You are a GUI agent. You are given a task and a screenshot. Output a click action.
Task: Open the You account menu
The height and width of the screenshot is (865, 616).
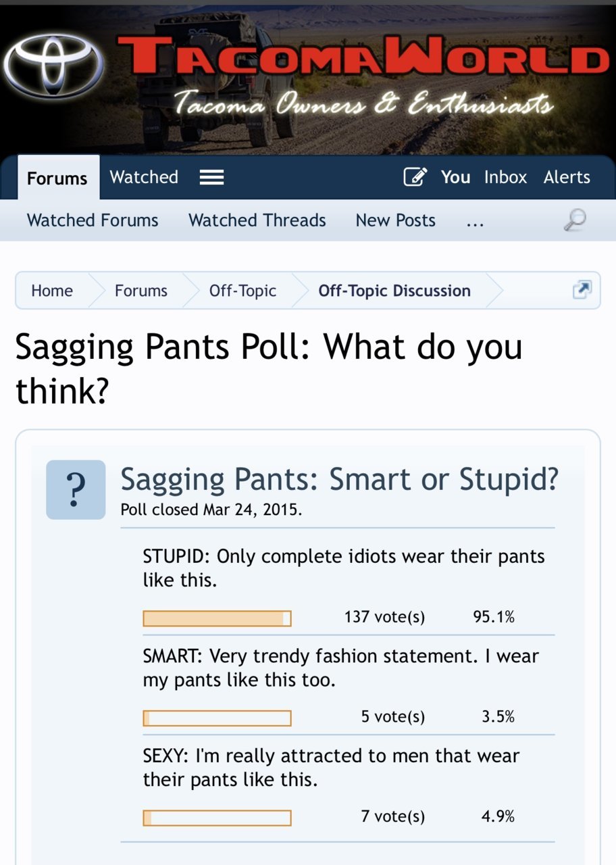[455, 177]
